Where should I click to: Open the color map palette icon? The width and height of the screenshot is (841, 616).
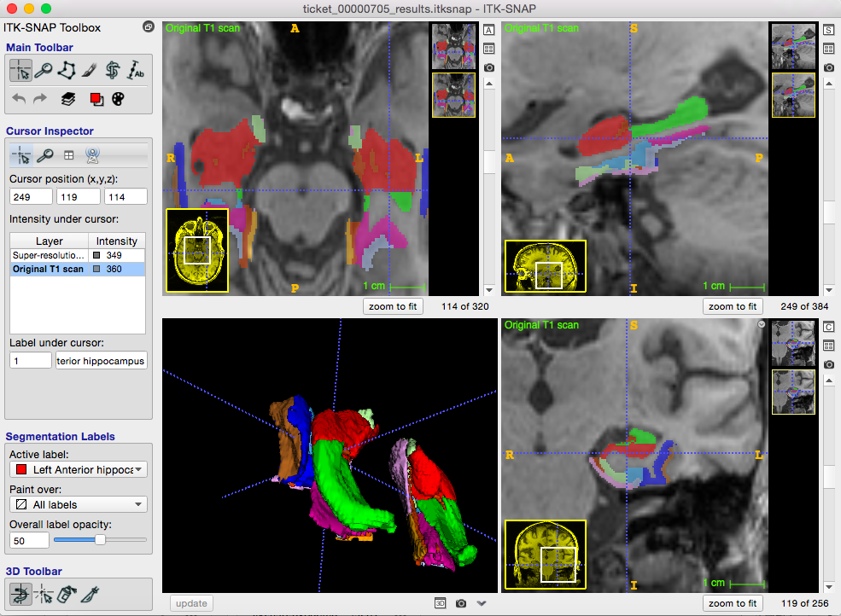tap(118, 99)
